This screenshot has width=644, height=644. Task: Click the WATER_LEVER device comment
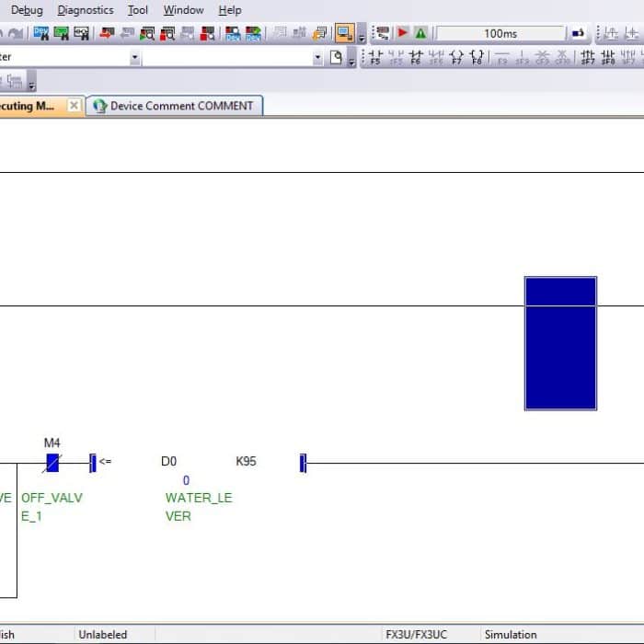(199, 507)
